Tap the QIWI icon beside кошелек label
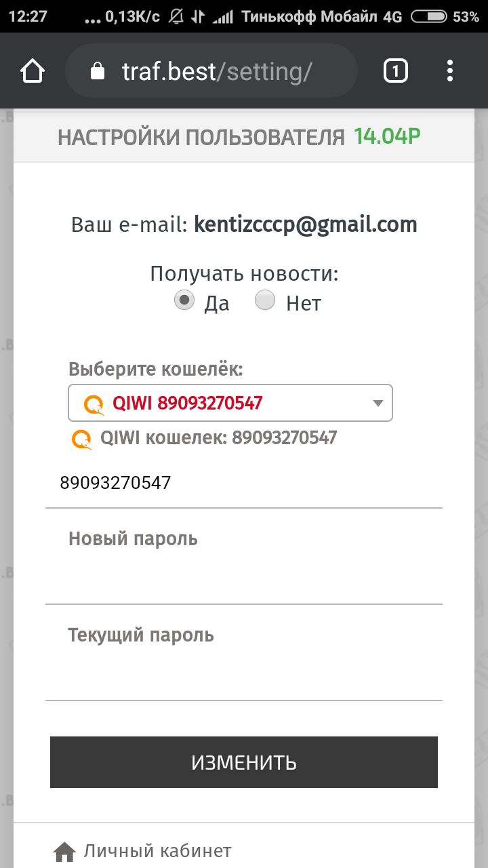Viewport: 488px width, 868px height. point(82,439)
